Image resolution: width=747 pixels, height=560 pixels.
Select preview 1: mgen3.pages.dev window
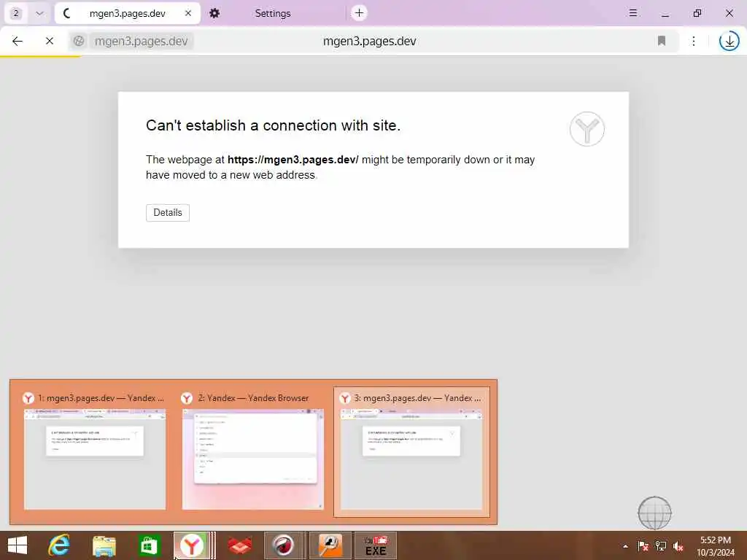click(x=95, y=452)
